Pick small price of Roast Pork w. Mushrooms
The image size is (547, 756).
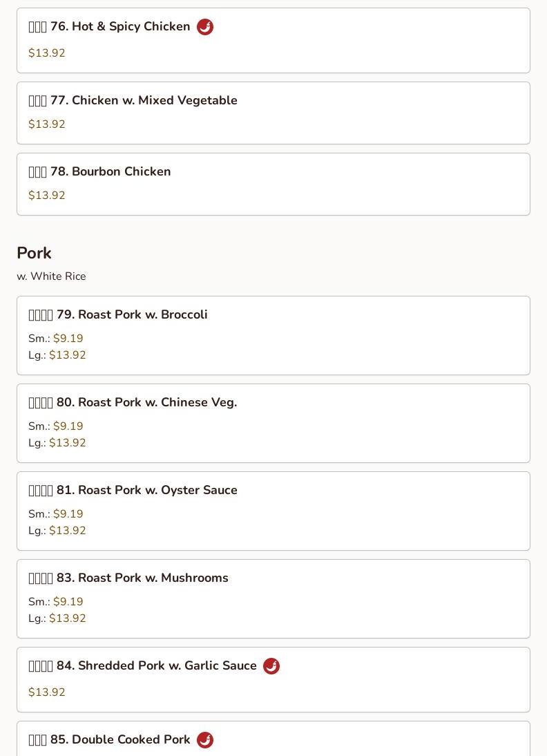point(68,602)
